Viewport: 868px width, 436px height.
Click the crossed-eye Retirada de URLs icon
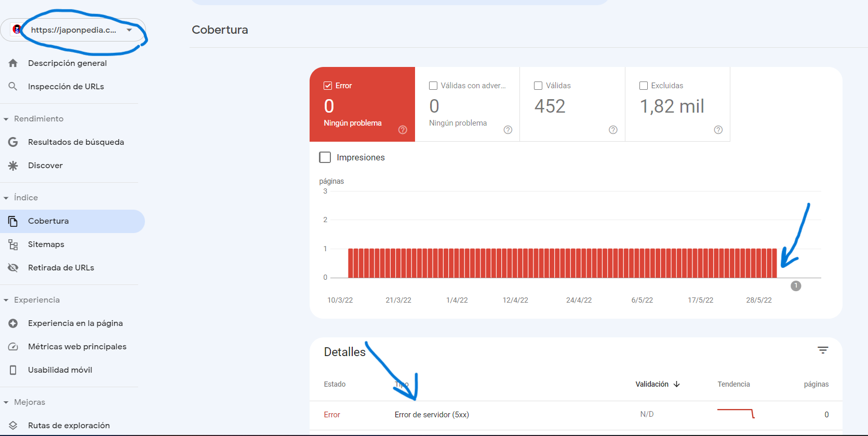pyautogui.click(x=13, y=268)
